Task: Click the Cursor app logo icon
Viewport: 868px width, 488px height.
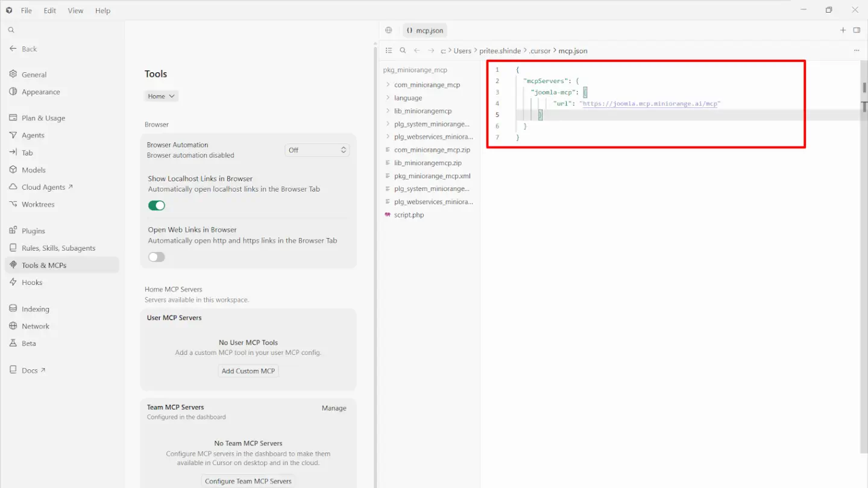Action: click(x=8, y=10)
